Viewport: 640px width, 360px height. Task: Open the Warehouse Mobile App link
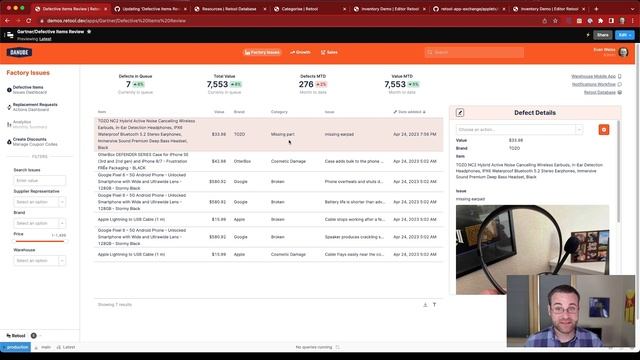(x=596, y=76)
